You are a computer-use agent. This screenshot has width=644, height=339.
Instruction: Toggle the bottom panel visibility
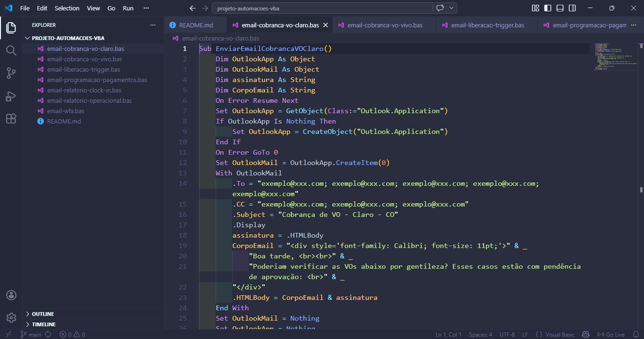tap(560, 8)
